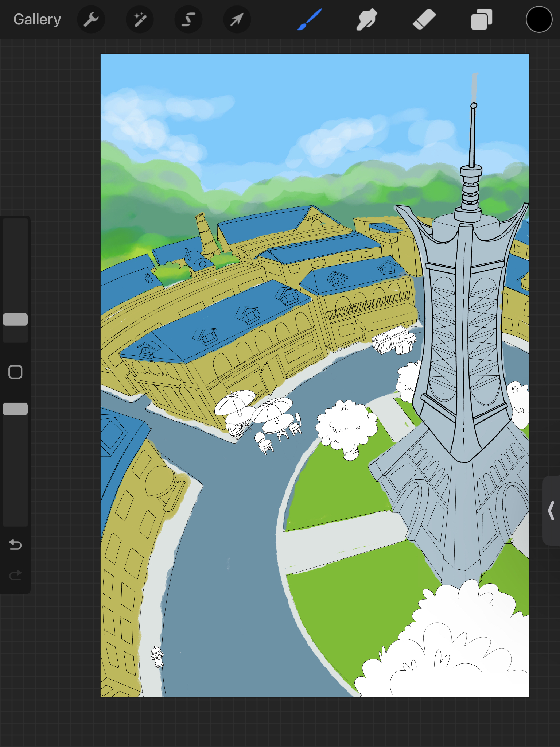Viewport: 560px width, 747px height.
Task: Open the Actions wrench menu
Action: coord(91,19)
